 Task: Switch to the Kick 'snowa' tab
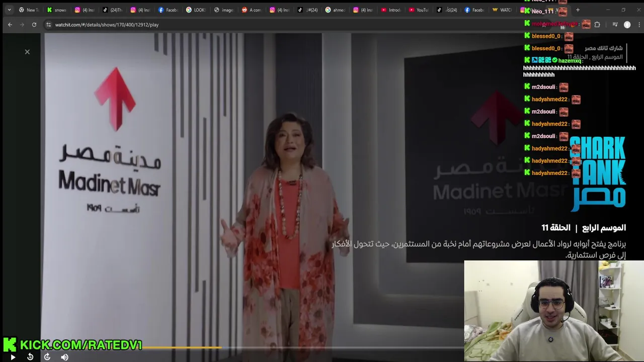coord(57,10)
